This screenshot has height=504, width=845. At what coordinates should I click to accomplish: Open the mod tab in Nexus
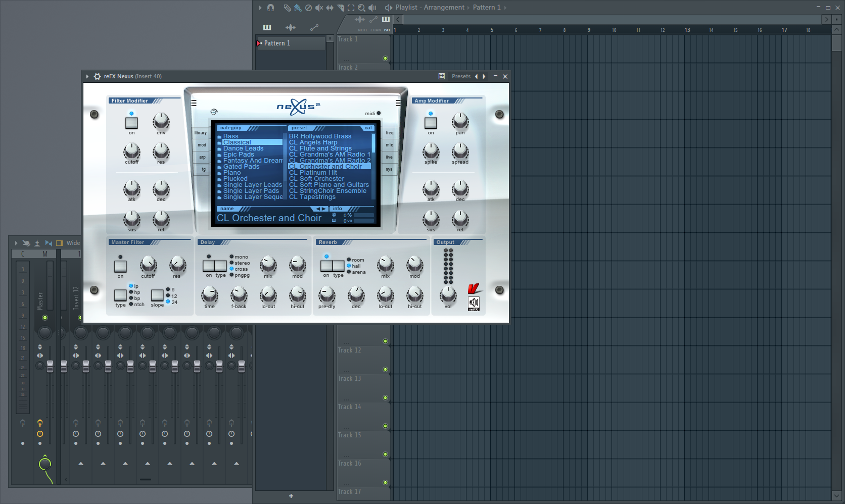point(202,145)
